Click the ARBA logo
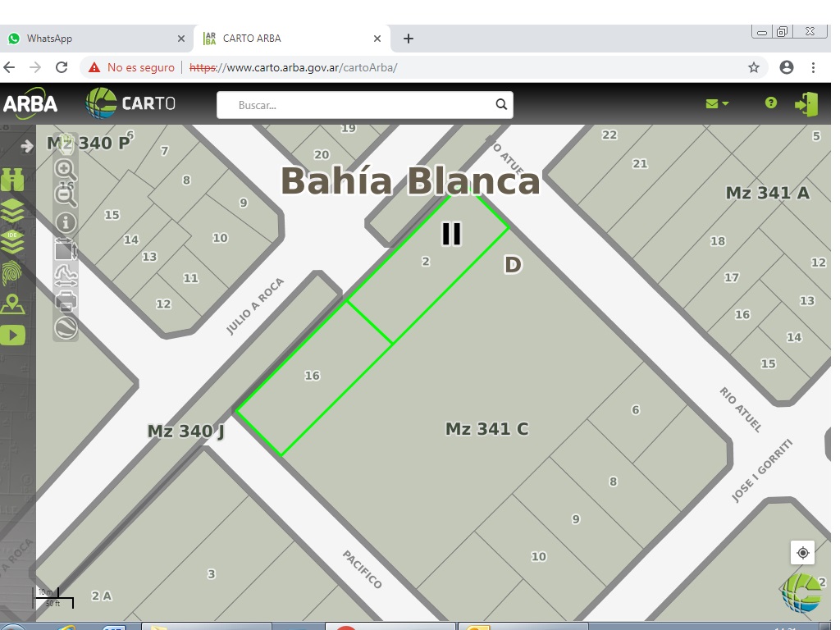 pyautogui.click(x=30, y=103)
